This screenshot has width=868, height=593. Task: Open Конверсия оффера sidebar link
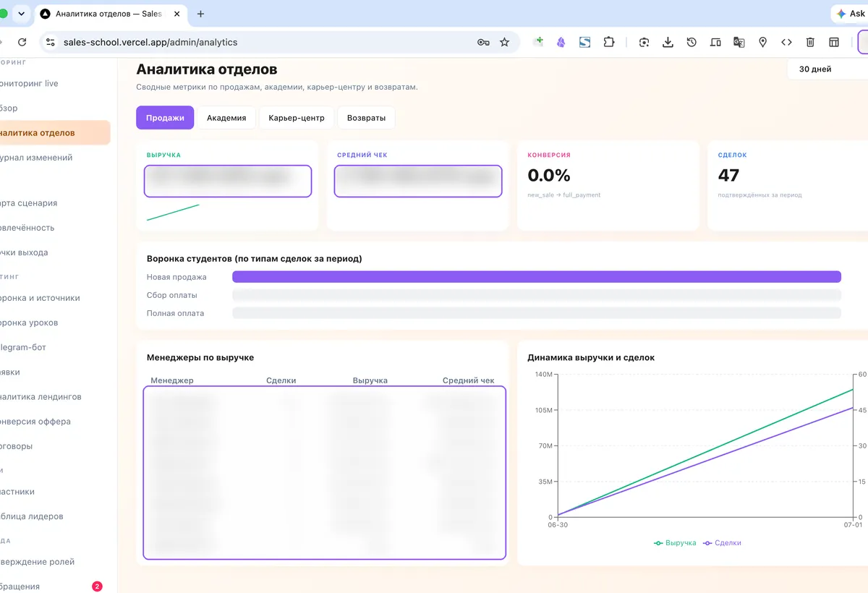pyautogui.click(x=35, y=422)
